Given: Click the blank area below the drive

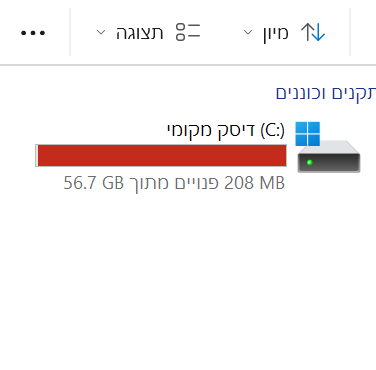Looking at the screenshot, I should tap(188, 280).
